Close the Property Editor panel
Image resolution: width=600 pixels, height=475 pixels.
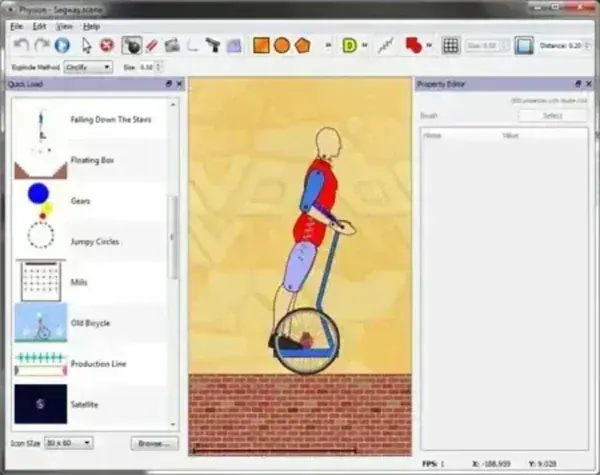pyautogui.click(x=589, y=84)
